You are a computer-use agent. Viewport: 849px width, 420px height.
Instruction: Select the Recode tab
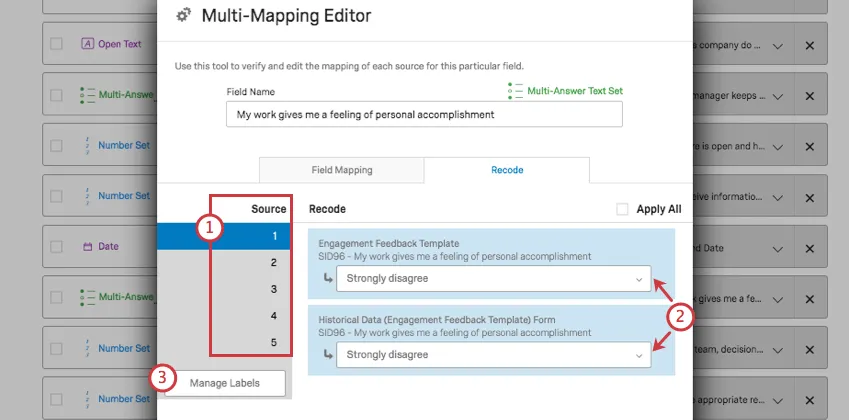[x=506, y=170]
